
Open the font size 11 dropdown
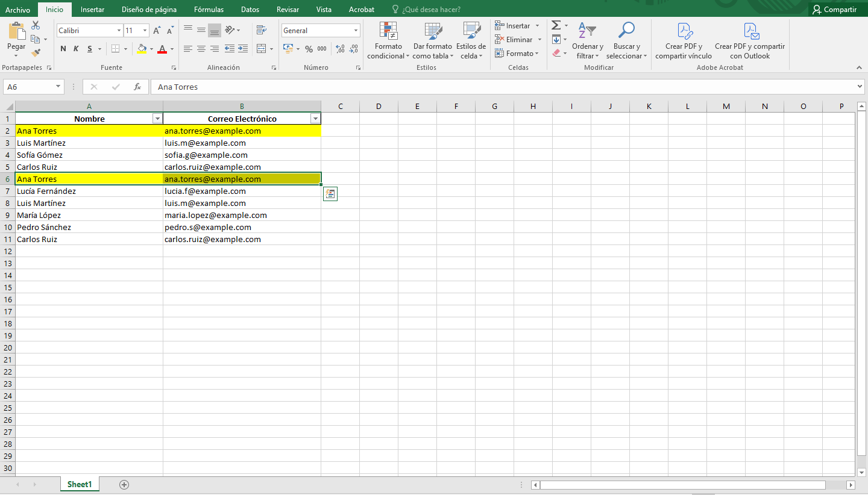[x=145, y=31]
